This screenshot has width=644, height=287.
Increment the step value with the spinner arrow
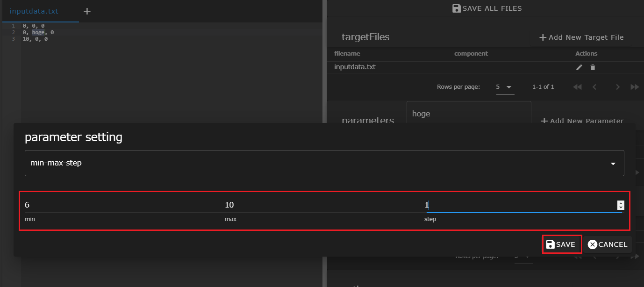(x=621, y=203)
